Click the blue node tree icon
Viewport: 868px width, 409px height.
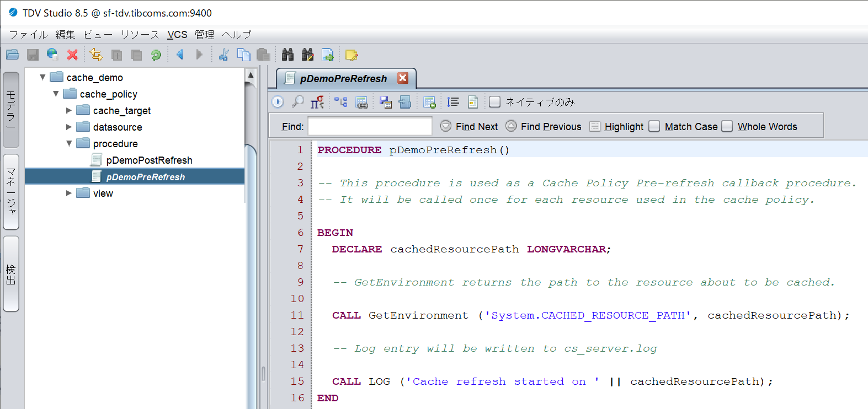[340, 101]
